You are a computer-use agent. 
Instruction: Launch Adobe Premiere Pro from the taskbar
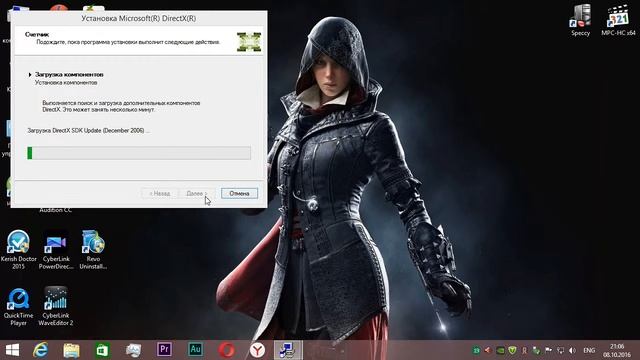pyautogui.click(x=164, y=349)
